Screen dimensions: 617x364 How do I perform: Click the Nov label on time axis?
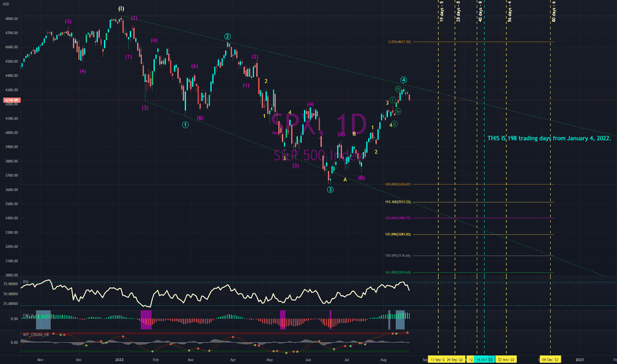tap(40, 359)
